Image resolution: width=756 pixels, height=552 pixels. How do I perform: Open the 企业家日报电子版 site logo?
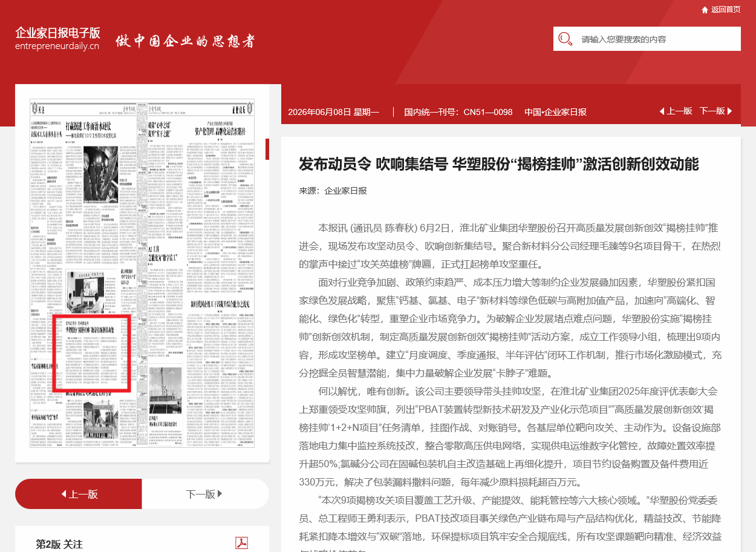coord(57,38)
